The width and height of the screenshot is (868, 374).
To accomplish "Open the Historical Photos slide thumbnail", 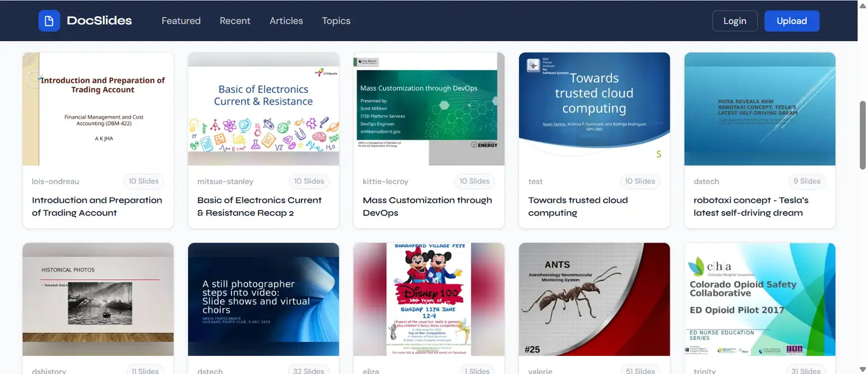I will (x=98, y=299).
